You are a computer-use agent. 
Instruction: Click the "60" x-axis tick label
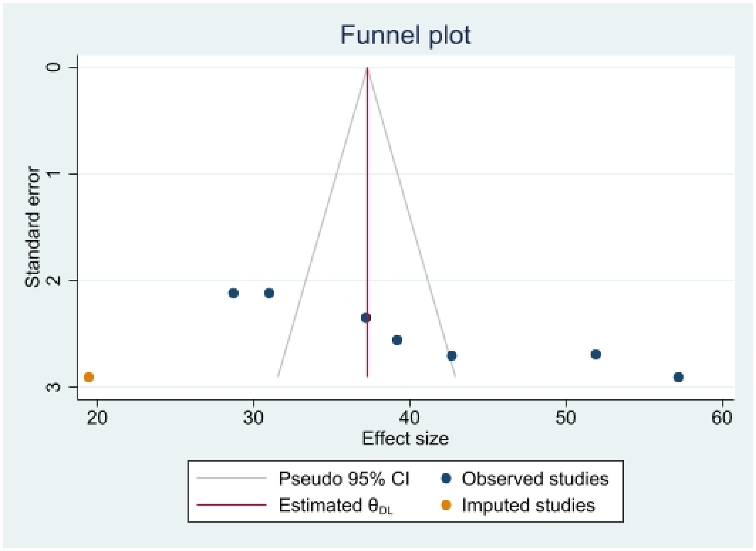(x=722, y=418)
